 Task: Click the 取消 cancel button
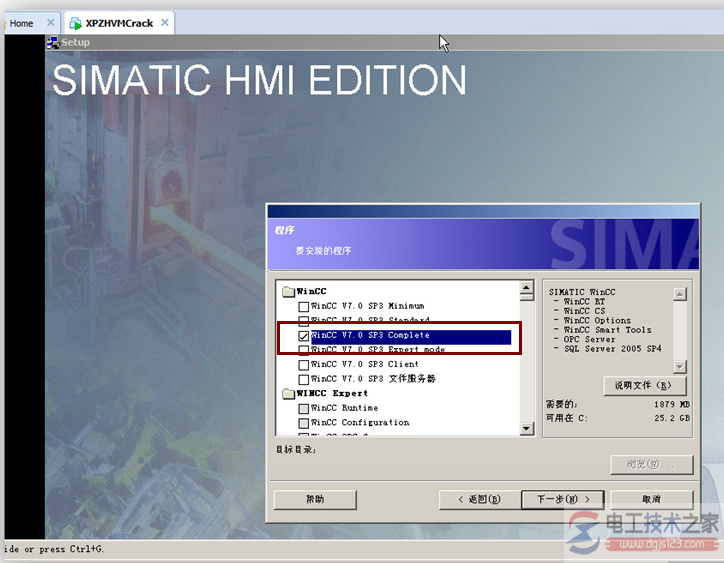[652, 499]
